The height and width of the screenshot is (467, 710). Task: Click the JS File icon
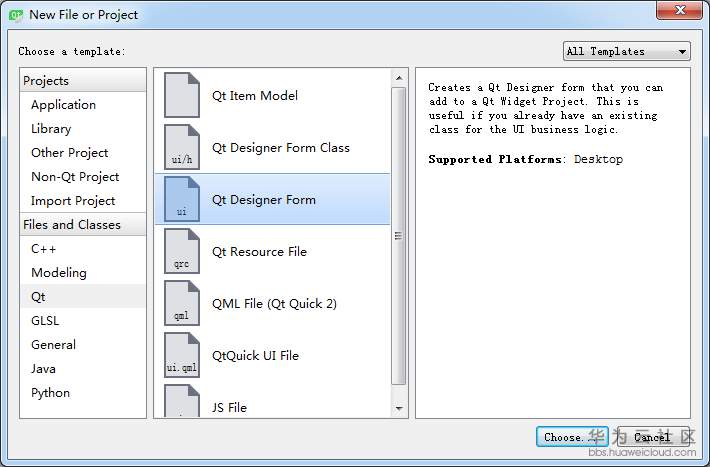182,402
